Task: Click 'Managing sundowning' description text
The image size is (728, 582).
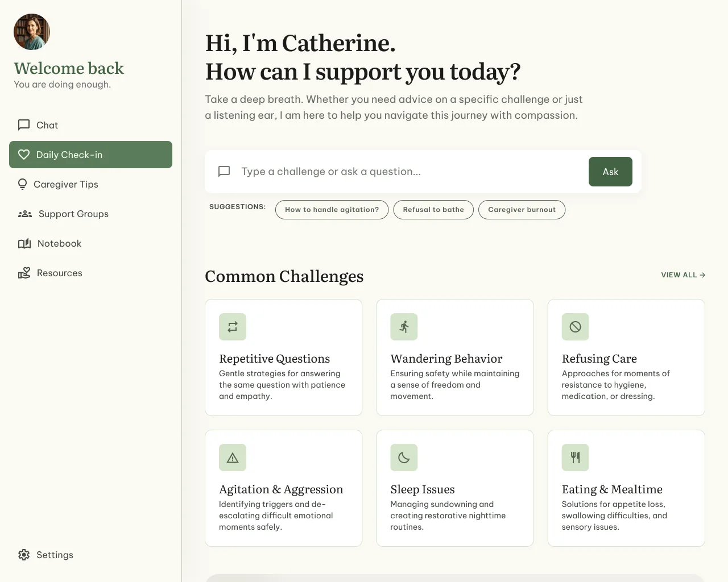Action: 448,516
